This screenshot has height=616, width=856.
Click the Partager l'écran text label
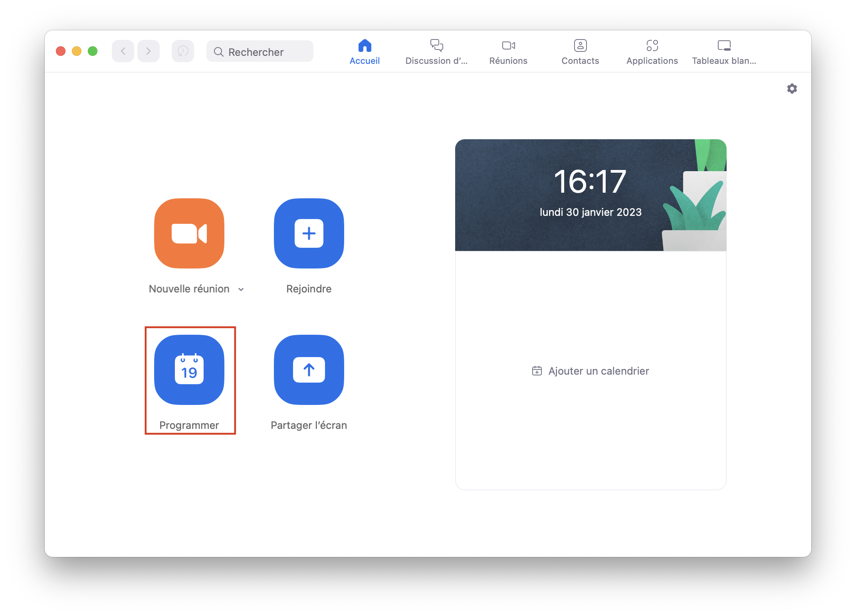(309, 425)
